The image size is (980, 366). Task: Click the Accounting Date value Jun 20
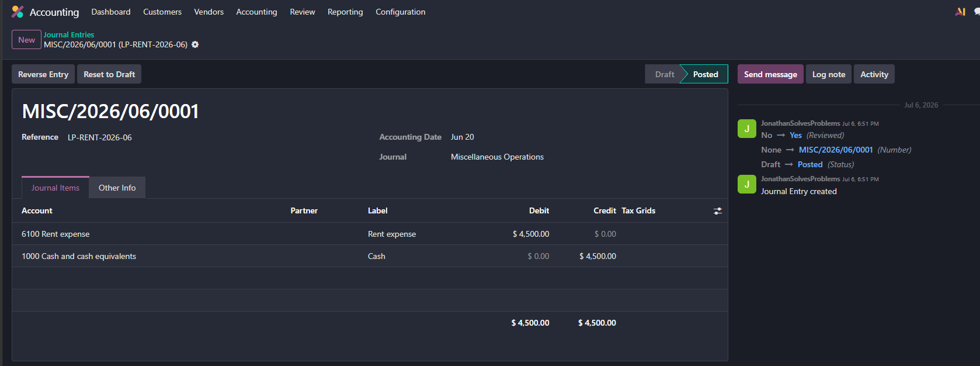(x=463, y=137)
